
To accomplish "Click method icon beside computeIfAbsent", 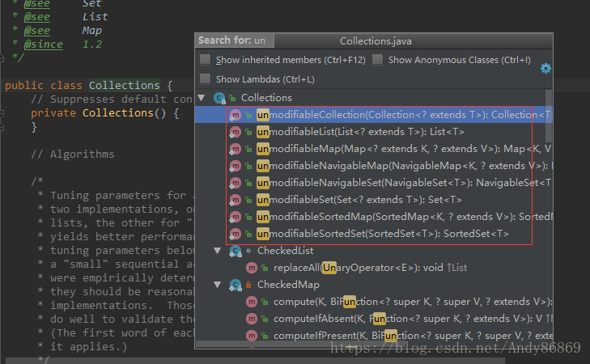I will click(x=252, y=319).
